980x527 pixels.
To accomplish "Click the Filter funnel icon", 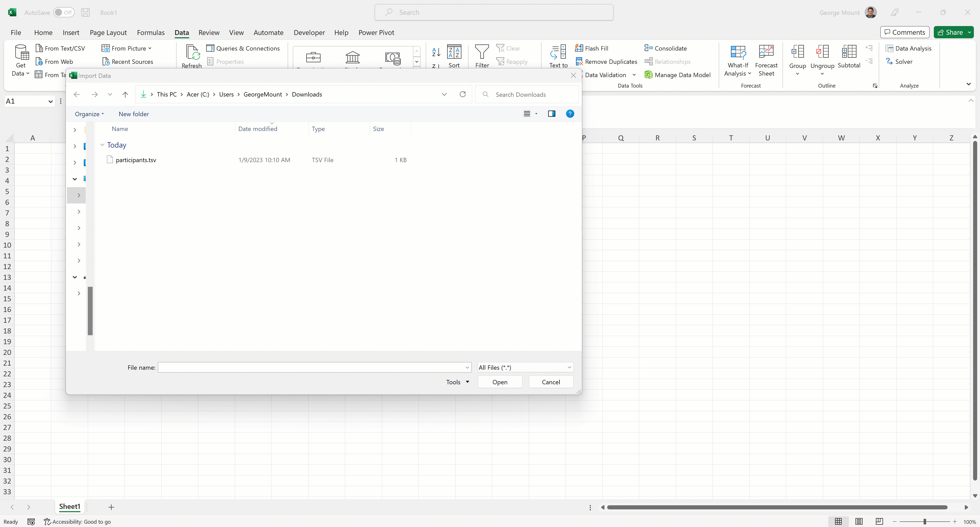I will coord(482,52).
